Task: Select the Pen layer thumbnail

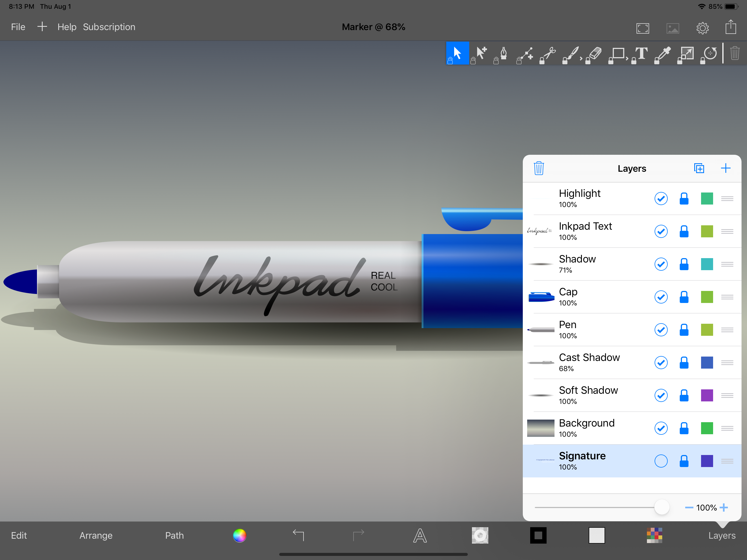Action: tap(540, 330)
